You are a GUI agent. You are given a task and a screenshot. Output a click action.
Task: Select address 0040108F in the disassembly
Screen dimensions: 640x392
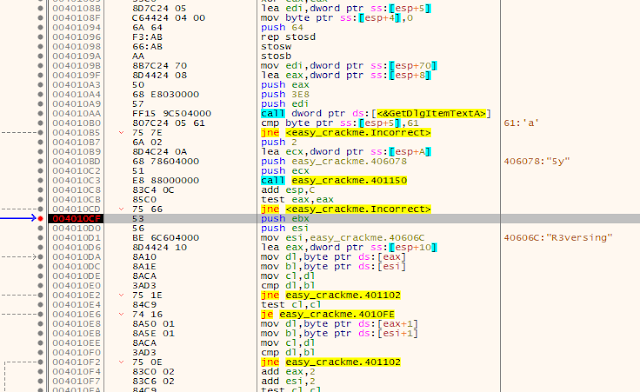point(76,18)
